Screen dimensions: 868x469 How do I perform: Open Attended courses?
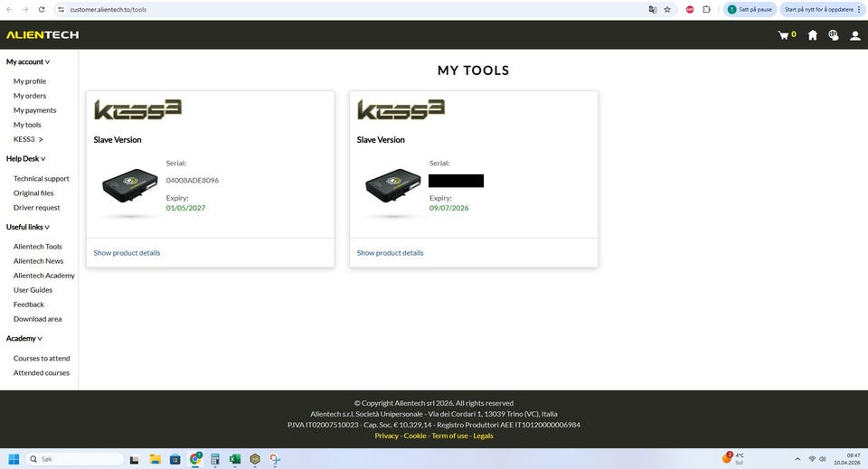42,373
